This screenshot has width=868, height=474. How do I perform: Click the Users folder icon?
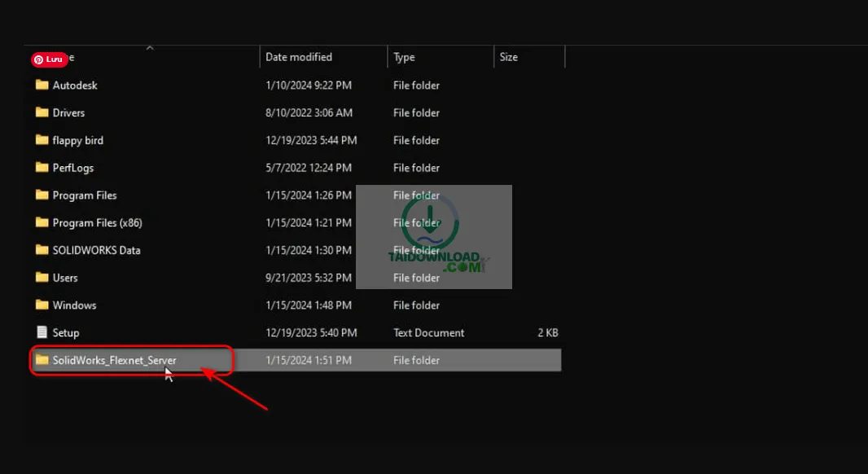point(42,278)
